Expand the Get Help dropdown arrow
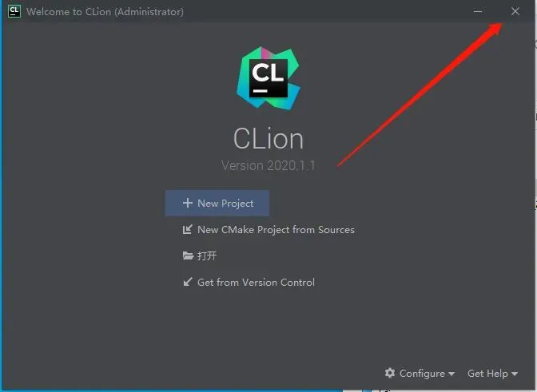The image size is (537, 392). (x=515, y=374)
